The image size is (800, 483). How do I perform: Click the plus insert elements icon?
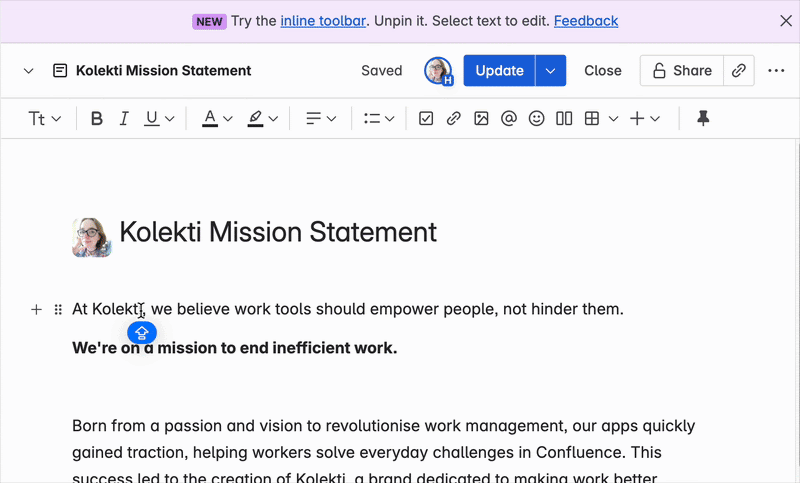(x=637, y=119)
